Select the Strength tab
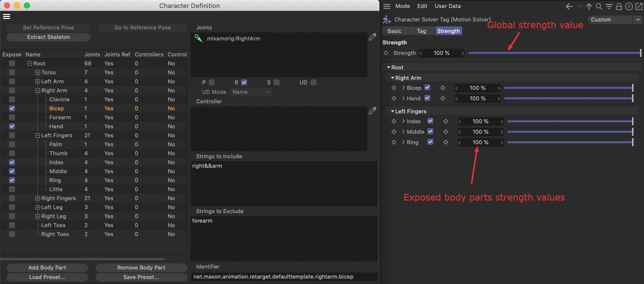Screen dimensions: 644x284 tap(448, 31)
